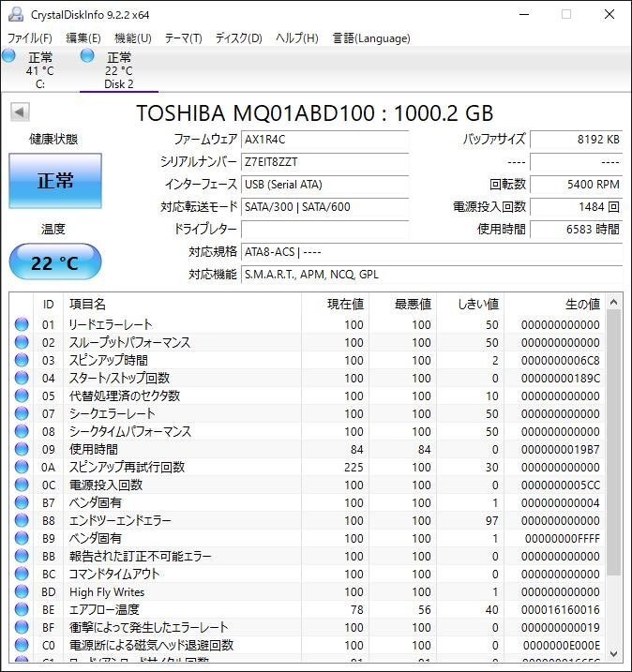Click the power-on count value 1484 回

pos(577,206)
